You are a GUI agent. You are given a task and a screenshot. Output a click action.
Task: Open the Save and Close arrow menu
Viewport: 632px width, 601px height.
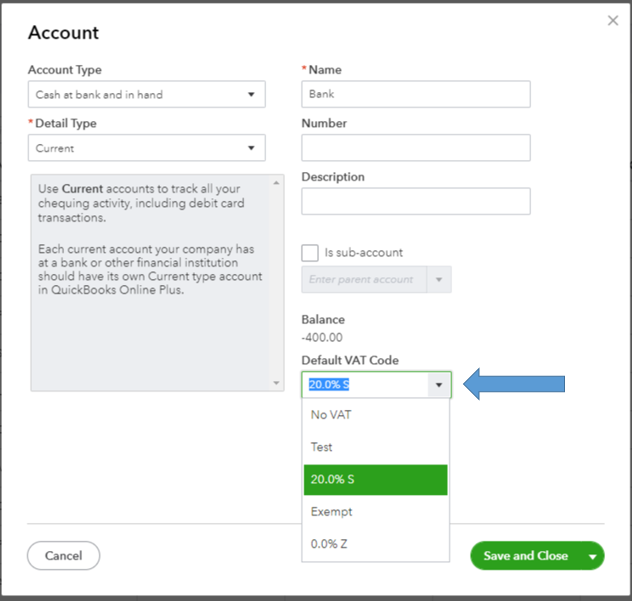coord(592,556)
